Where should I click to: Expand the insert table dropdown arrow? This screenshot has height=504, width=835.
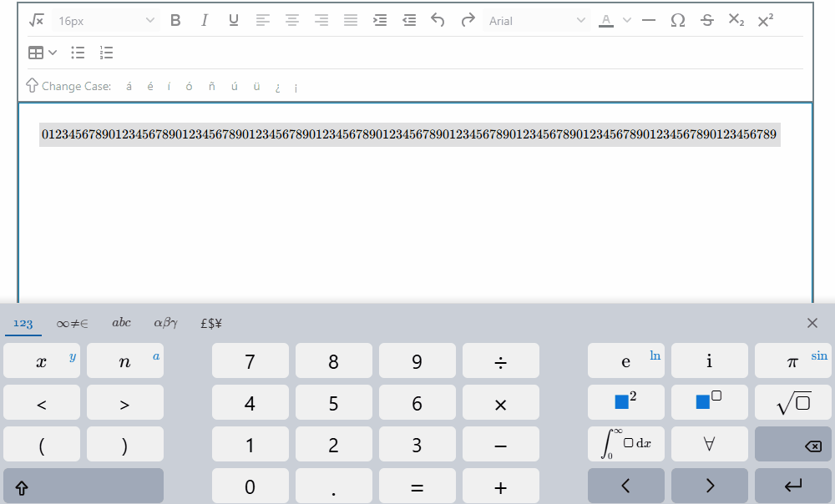click(52, 53)
